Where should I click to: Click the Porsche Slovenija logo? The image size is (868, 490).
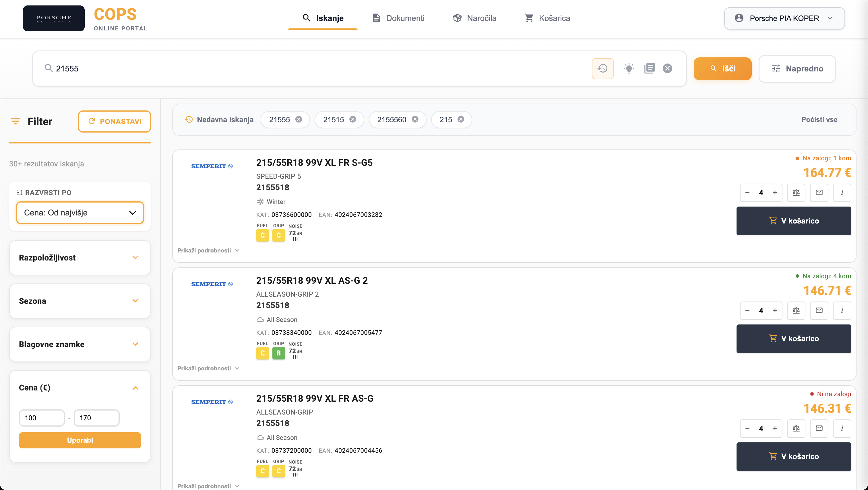(x=54, y=19)
